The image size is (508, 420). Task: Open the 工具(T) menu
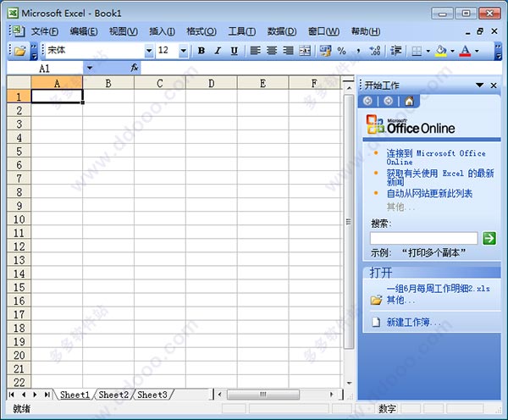pos(241,31)
